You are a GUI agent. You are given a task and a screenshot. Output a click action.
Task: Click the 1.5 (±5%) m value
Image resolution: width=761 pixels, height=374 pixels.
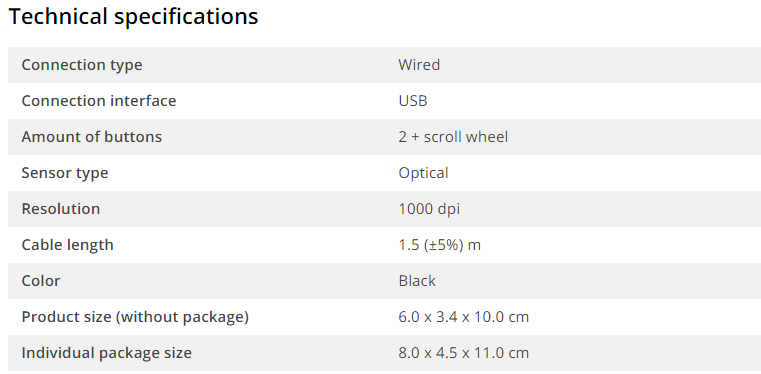[440, 245]
